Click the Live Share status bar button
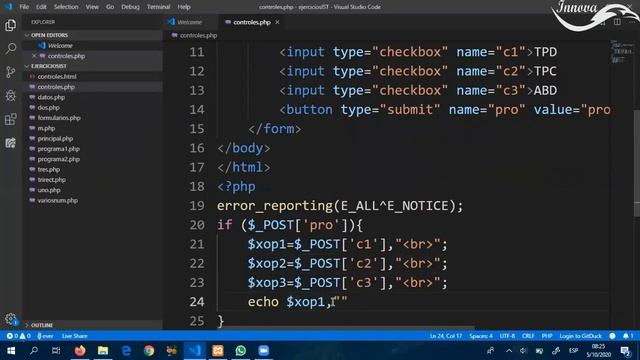The height and width of the screenshot is (360, 640). coord(75,336)
